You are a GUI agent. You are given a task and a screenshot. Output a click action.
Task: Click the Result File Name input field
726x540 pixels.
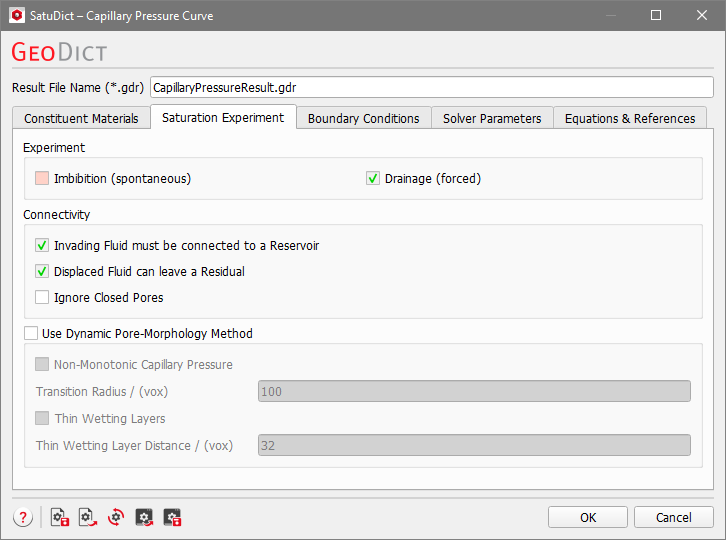coord(432,87)
